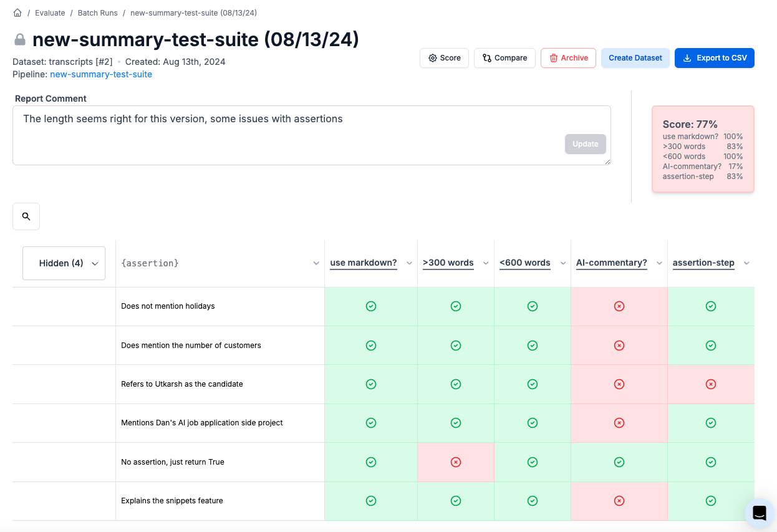Image resolution: width=777 pixels, height=532 pixels.
Task: Click fail icon: number of customers row, AI-commentary?
Action: tap(619, 346)
